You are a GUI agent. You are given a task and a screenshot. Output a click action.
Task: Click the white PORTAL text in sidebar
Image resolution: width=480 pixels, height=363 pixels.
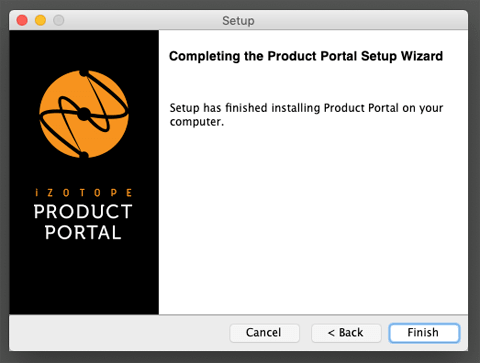point(83,232)
